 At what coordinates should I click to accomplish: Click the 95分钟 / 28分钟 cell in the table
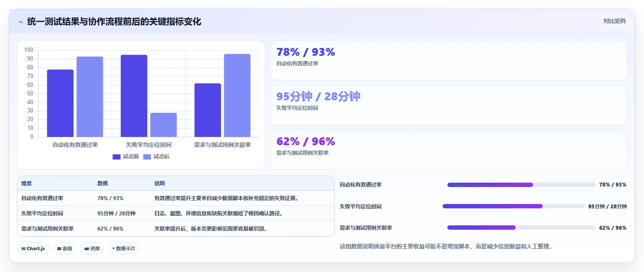click(117, 213)
